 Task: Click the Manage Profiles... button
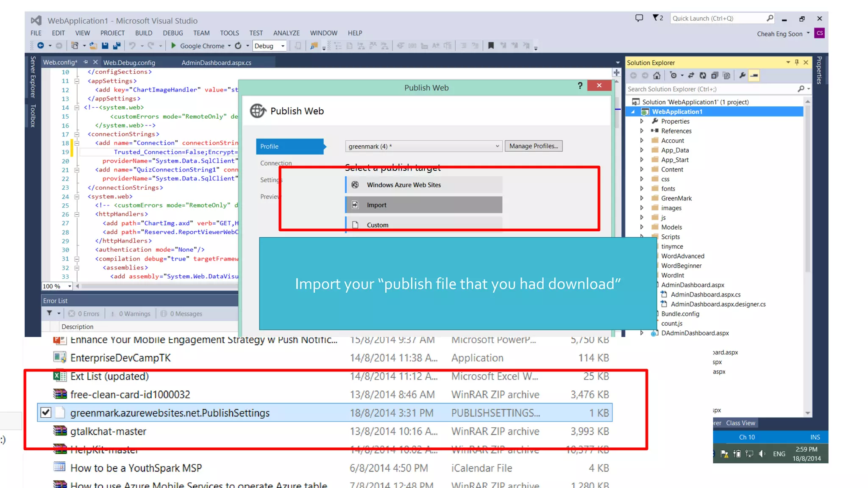click(534, 146)
